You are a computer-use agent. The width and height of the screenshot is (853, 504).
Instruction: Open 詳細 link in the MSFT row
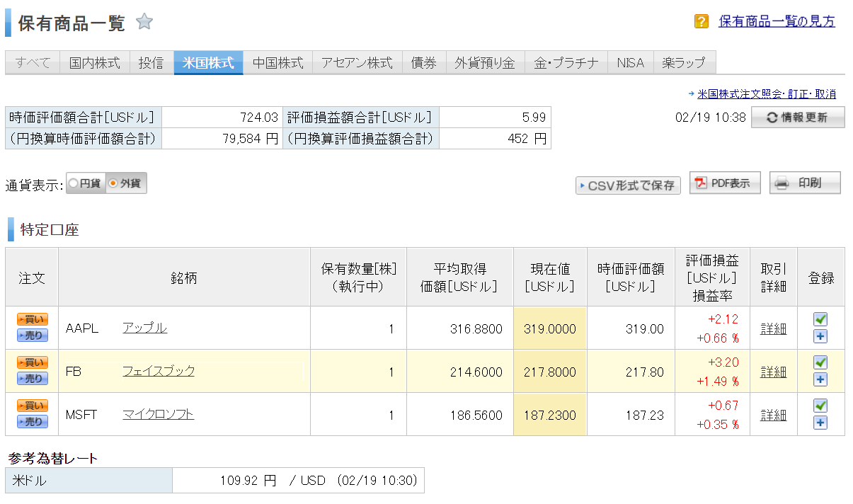773,415
